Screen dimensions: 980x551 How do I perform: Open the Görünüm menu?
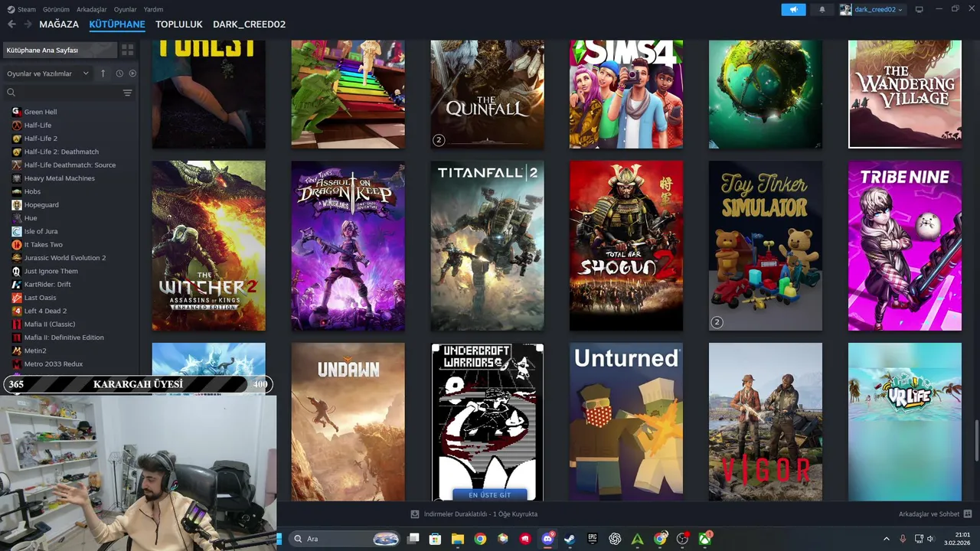[x=56, y=9]
